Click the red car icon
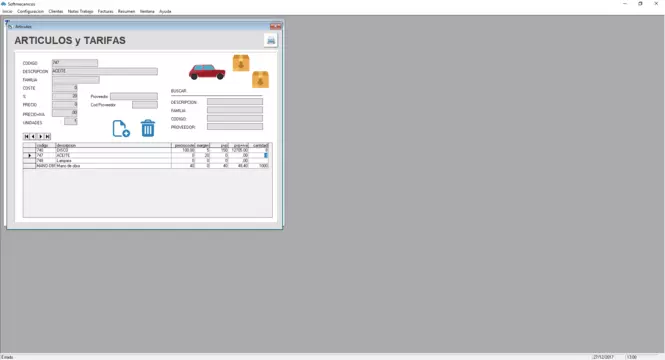The image size is (665, 360). pyautogui.click(x=207, y=72)
